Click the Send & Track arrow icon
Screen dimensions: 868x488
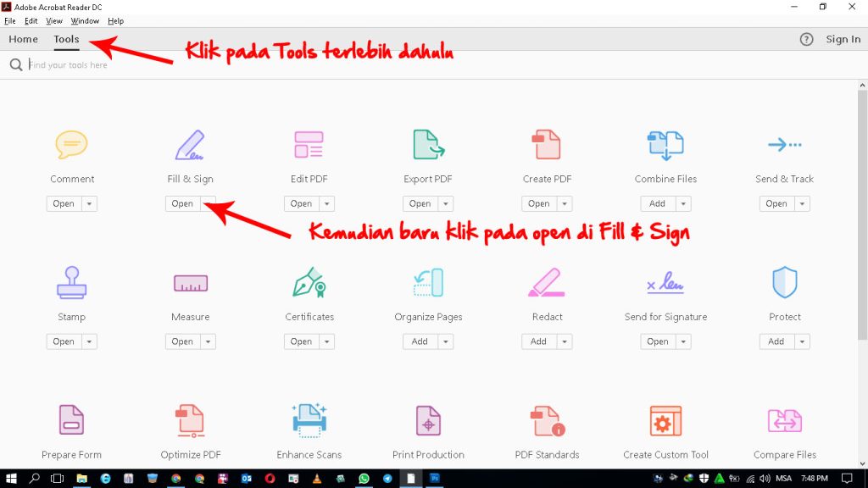(x=785, y=144)
